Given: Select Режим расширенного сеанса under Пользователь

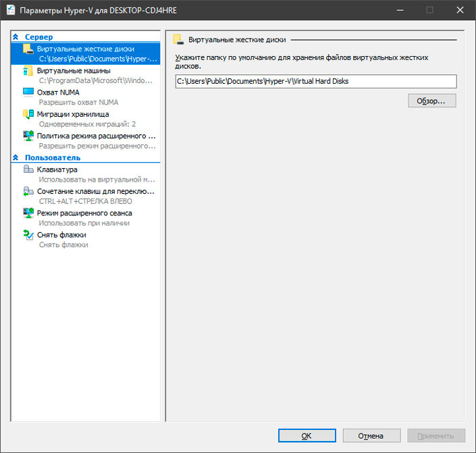Looking at the screenshot, I should tap(86, 218).
